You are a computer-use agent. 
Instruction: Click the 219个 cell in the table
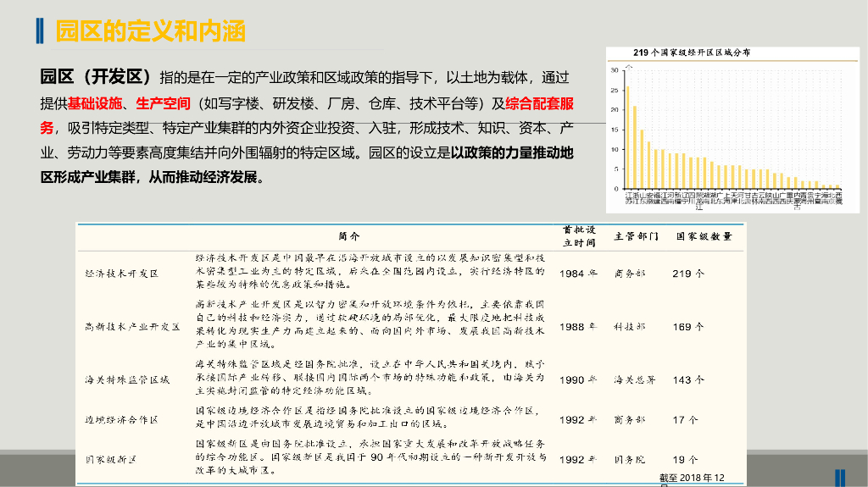(x=687, y=274)
